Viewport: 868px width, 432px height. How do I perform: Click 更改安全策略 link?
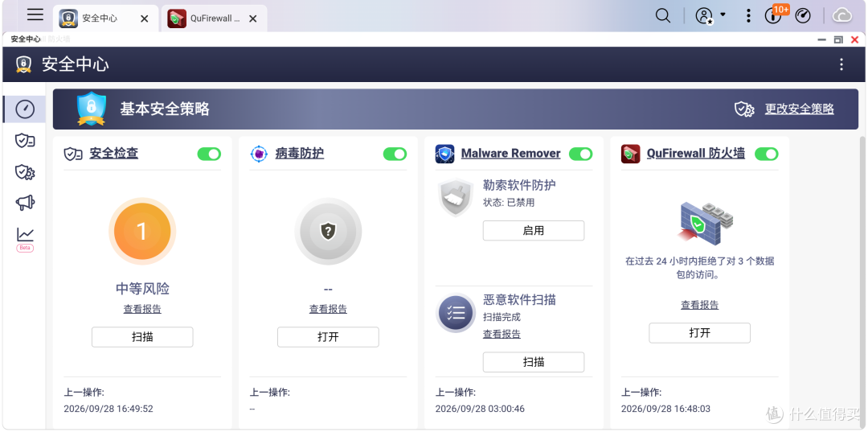800,109
